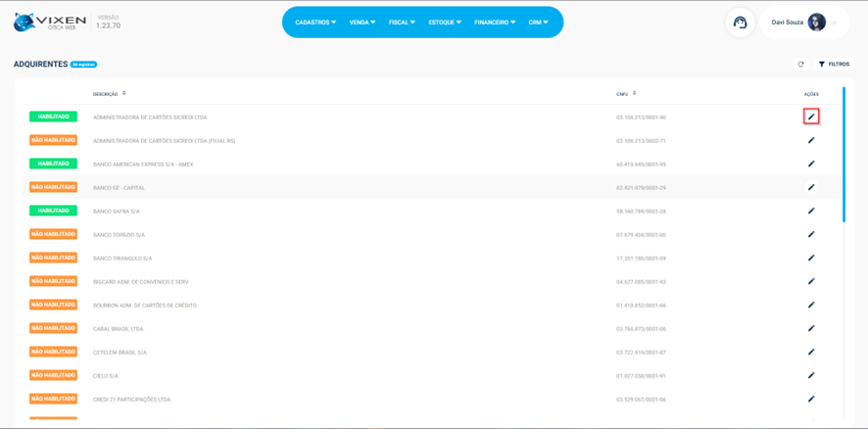Click the Vixen Ótica Web logo
This screenshot has height=429, width=868.
[x=51, y=22]
